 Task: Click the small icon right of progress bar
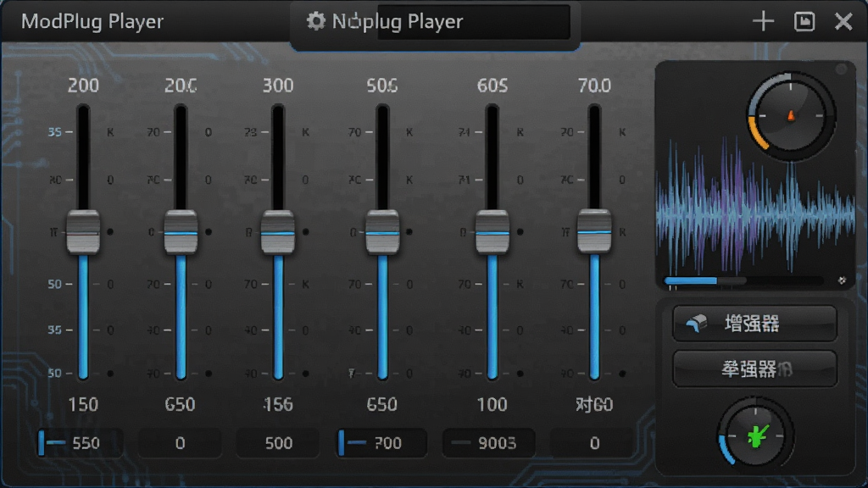click(x=842, y=280)
